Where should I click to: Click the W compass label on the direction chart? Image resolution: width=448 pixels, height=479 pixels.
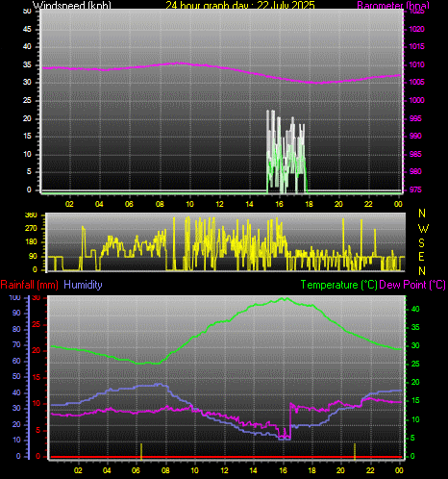(x=423, y=229)
